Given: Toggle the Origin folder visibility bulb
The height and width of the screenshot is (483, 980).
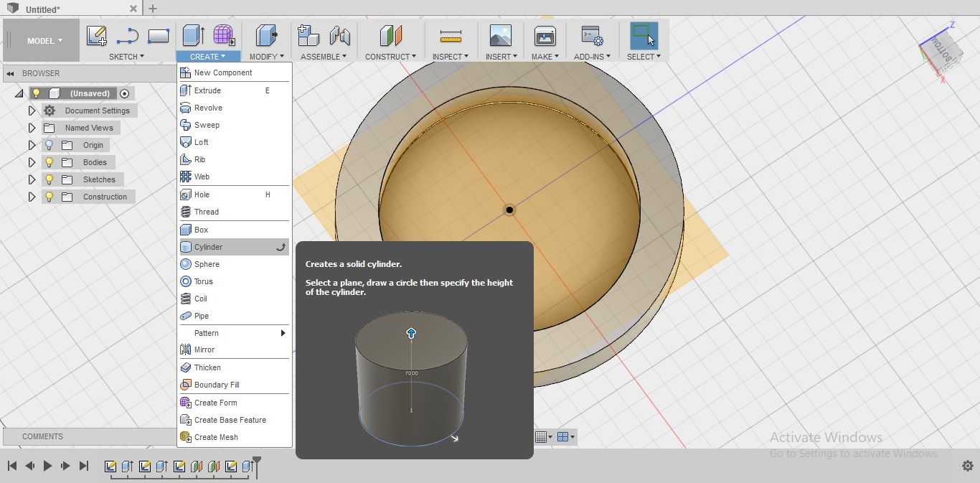Looking at the screenshot, I should [50, 145].
